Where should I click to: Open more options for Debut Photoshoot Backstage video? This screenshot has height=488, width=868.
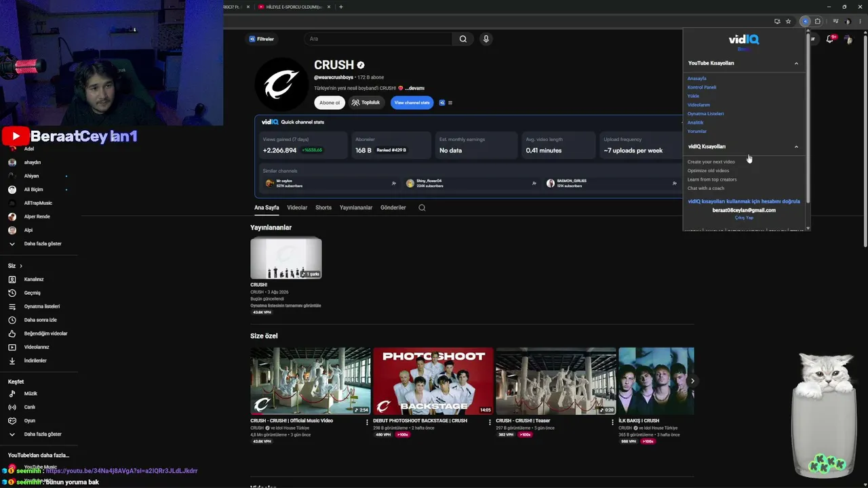[x=490, y=422]
